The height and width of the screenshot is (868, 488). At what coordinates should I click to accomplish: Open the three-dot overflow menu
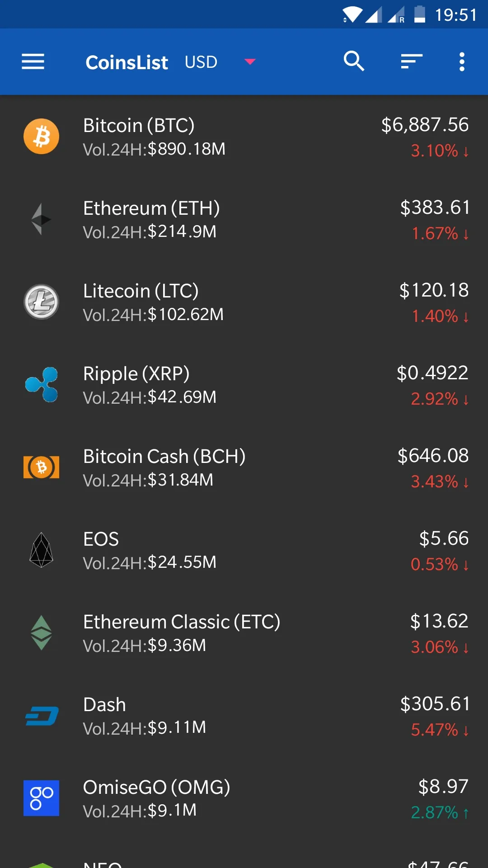(x=462, y=61)
